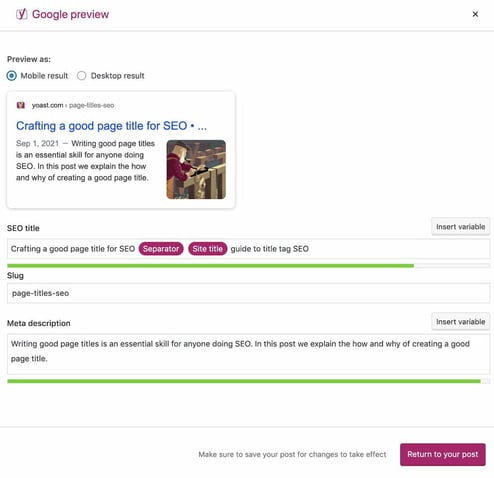Click the yoast.com favicon in preview
Viewport: 494px width, 478px height.
coord(21,105)
